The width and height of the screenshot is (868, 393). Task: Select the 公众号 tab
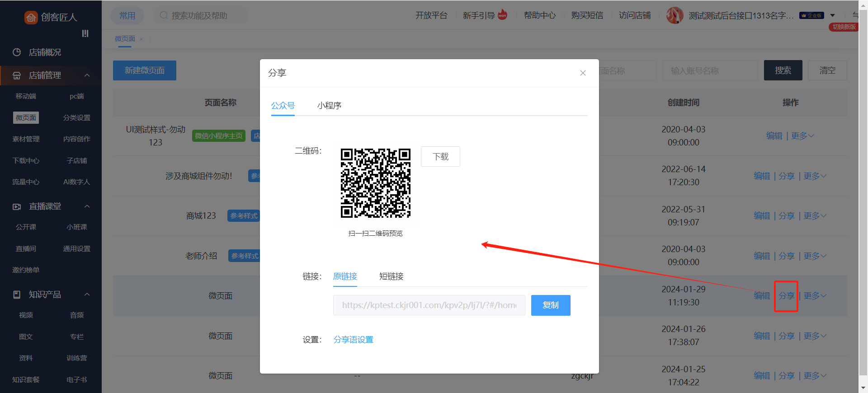click(x=283, y=106)
